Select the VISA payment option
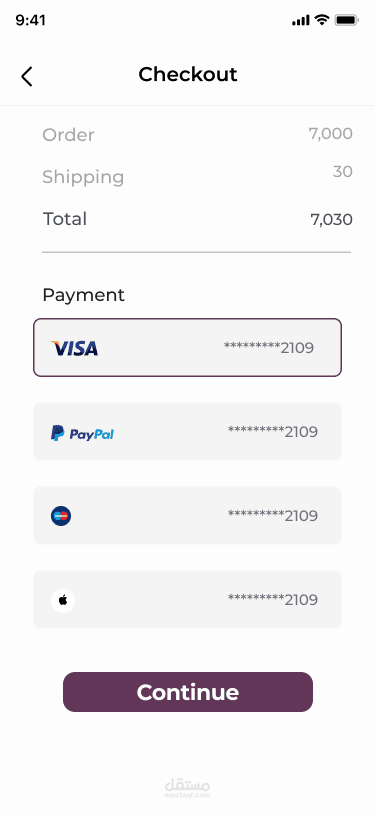Screen dimensions: 375x815 (x=187, y=347)
